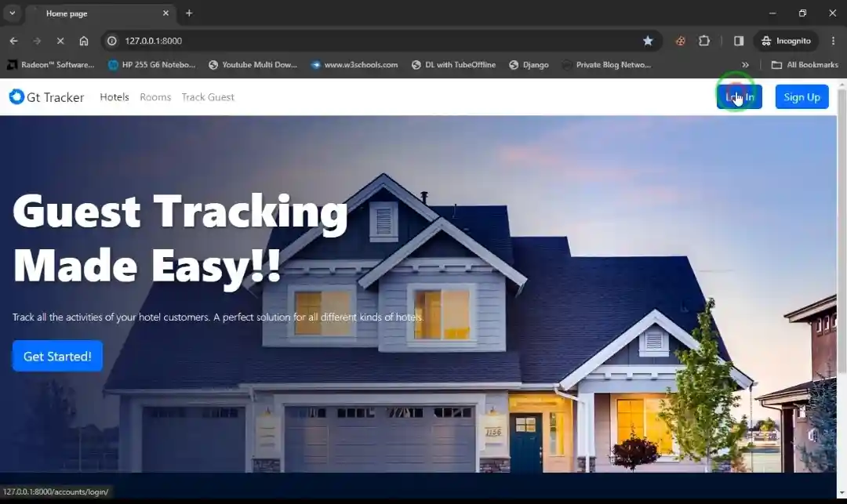Open the www.w3schools.com bookmark
Image resolution: width=847 pixels, height=504 pixels.
(x=354, y=65)
